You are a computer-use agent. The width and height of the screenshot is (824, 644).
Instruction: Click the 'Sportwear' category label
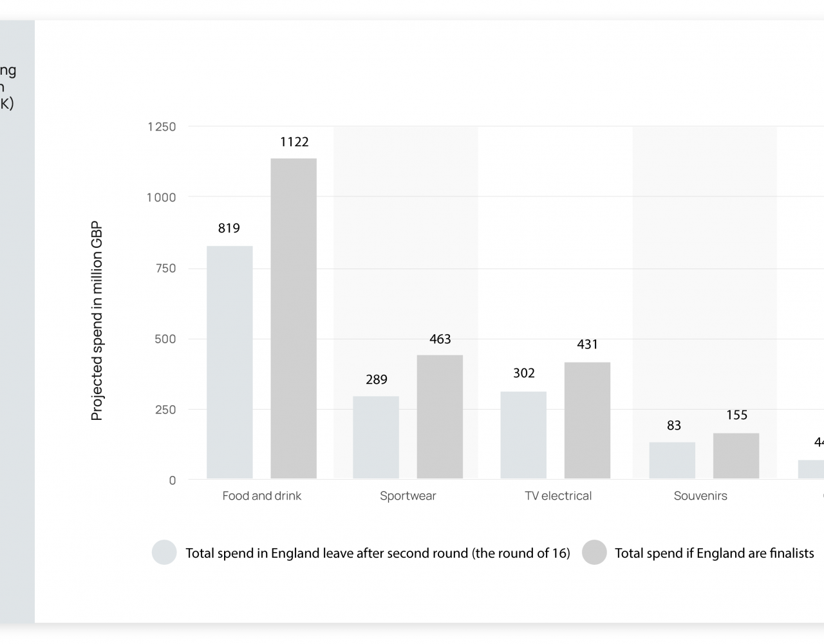click(408, 496)
